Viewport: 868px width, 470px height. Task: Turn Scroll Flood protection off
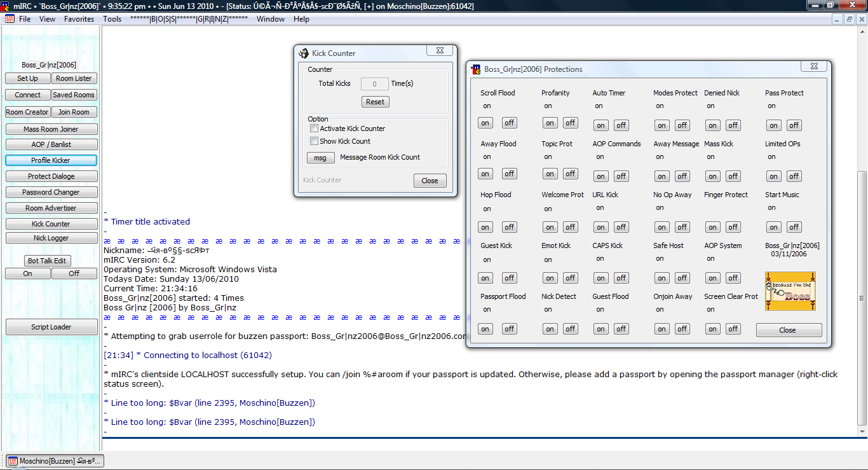pos(510,123)
